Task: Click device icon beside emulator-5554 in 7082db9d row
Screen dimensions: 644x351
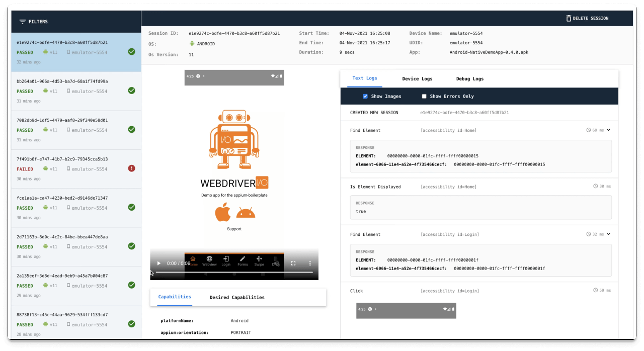Action: 68,130
